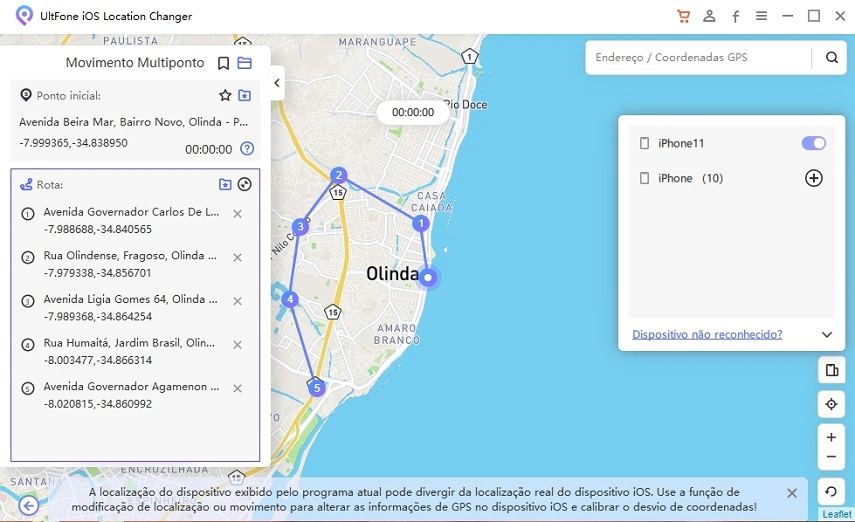Click the help question mark icon

[247, 148]
